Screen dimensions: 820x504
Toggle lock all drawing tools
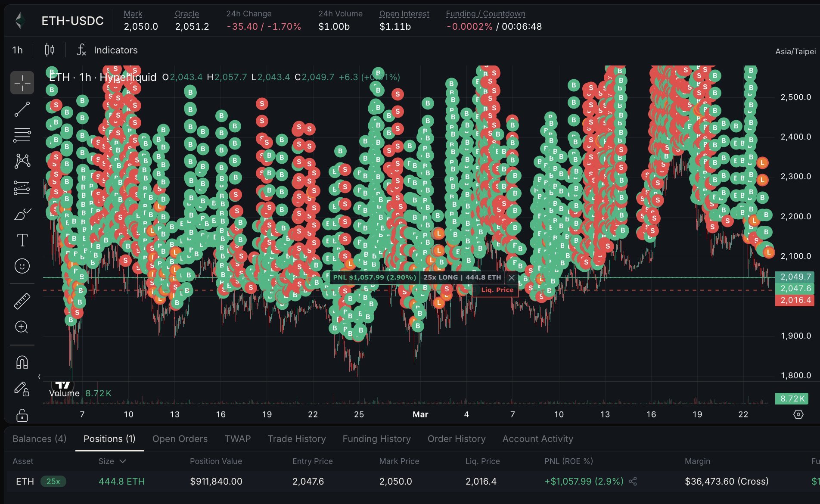click(22, 415)
